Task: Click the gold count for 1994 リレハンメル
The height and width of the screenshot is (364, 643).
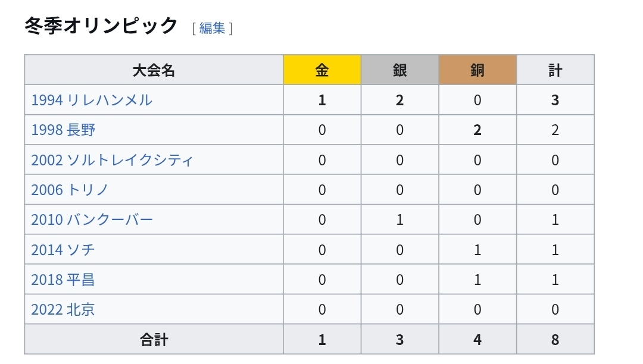Action: click(x=322, y=100)
